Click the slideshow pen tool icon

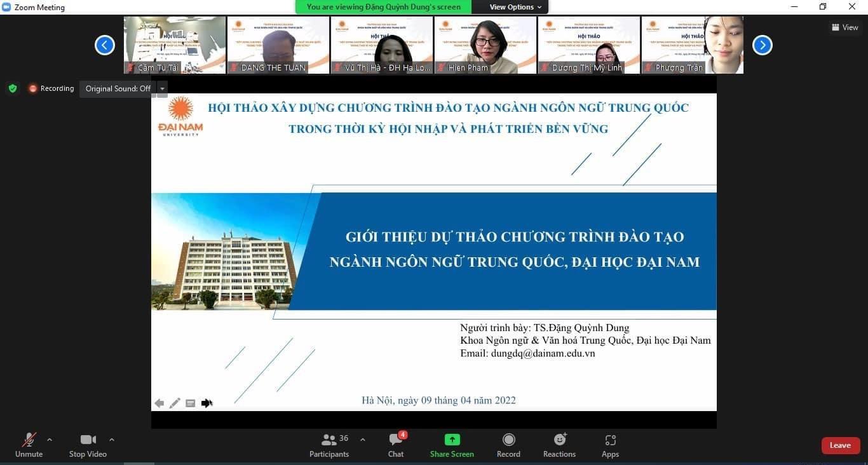[x=175, y=403]
